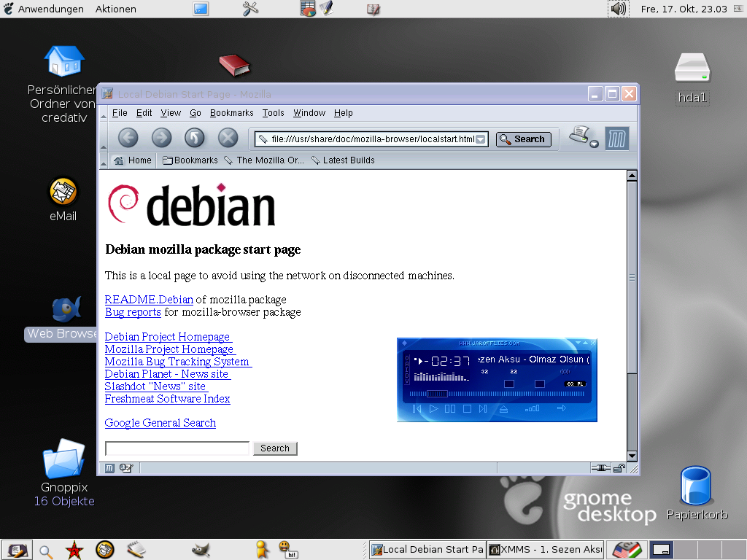
Task: Toggle shuffle arrow in XMMS
Action: pos(561,408)
